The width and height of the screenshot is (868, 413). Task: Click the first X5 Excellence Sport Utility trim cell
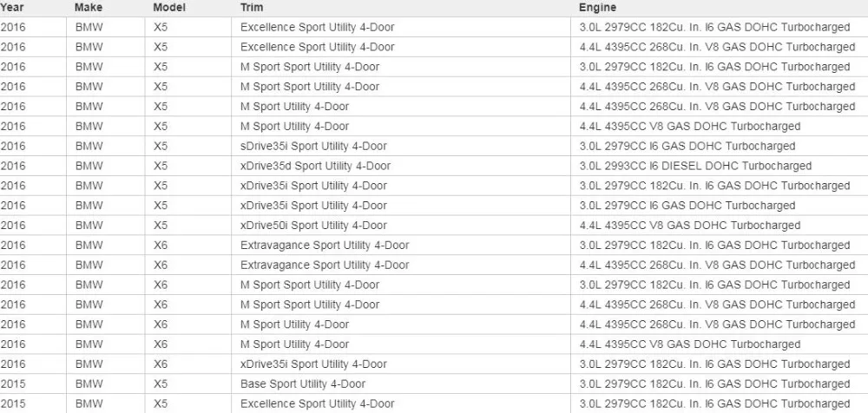(x=318, y=27)
